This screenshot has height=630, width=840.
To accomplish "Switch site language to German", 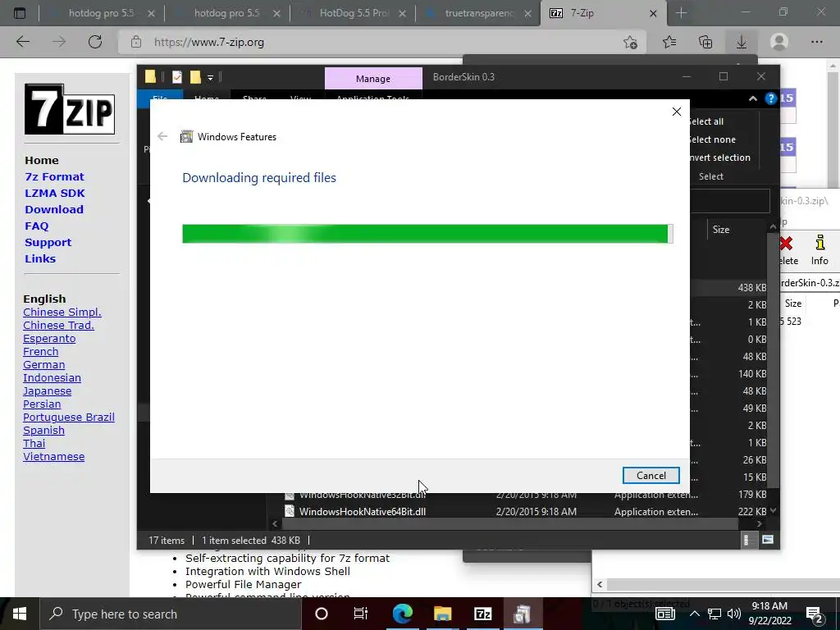I will point(44,365).
